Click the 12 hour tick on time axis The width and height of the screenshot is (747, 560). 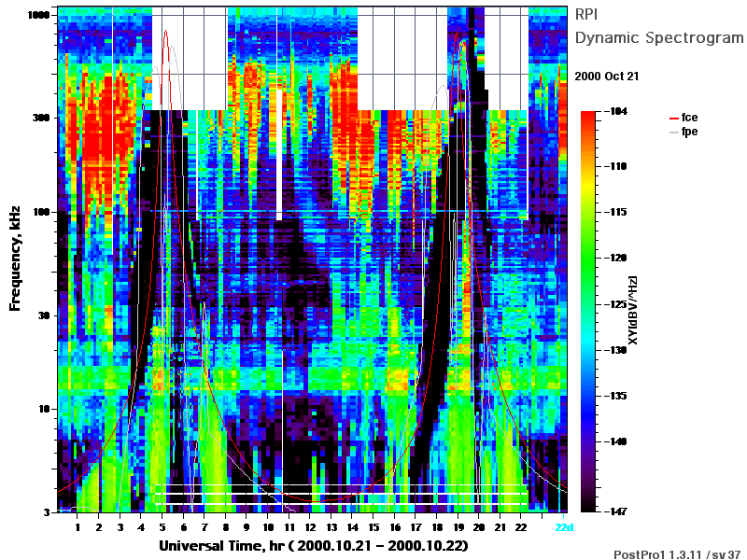click(x=310, y=527)
